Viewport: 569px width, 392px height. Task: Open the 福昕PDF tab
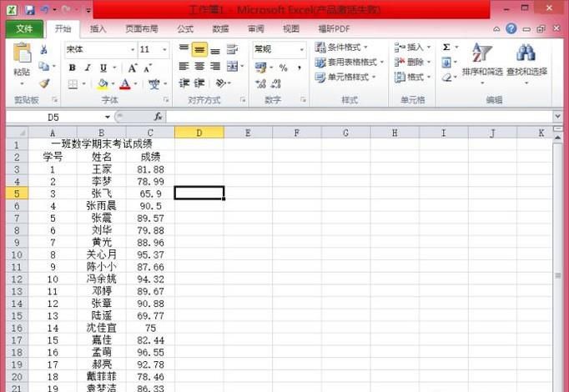pyautogui.click(x=334, y=29)
